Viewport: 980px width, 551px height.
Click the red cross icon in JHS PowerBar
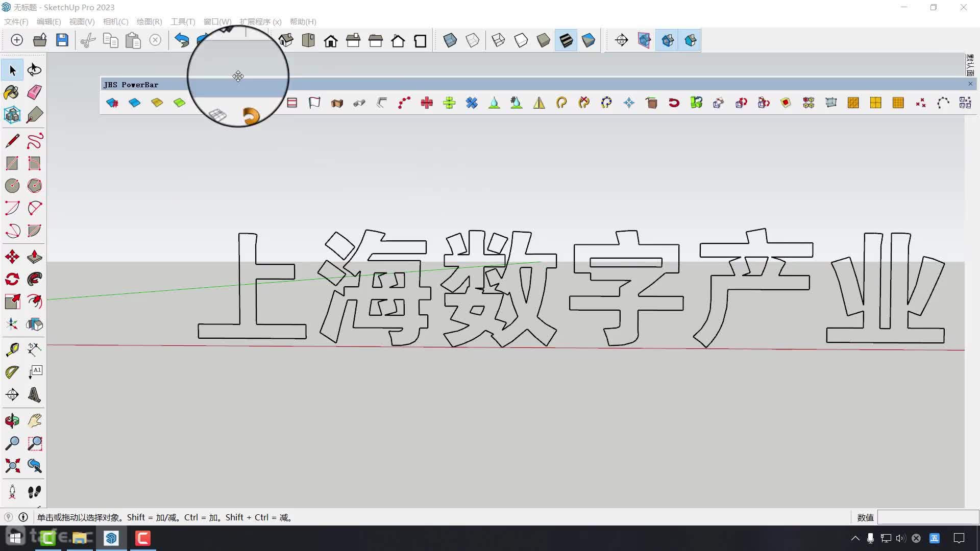coord(427,103)
